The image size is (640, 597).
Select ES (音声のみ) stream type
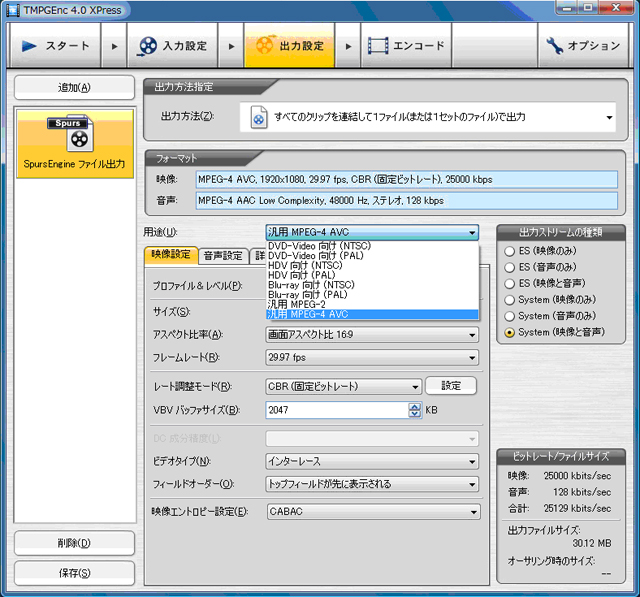[x=509, y=267]
